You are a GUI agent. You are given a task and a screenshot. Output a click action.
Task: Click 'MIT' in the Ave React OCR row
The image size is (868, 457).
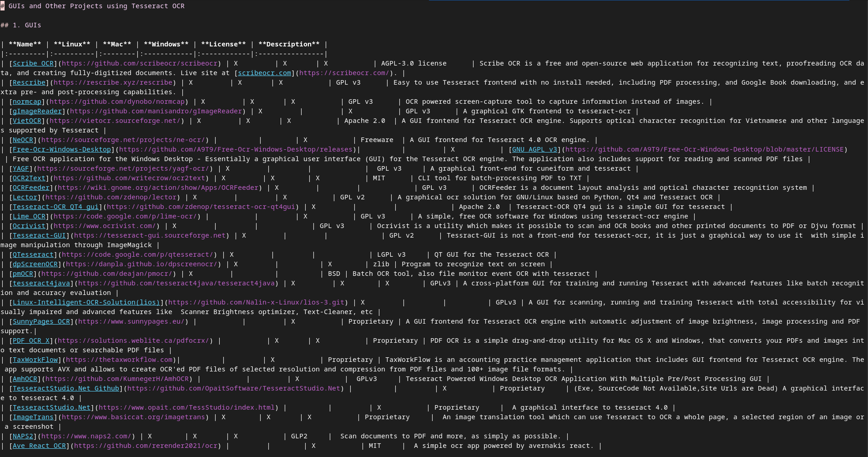tap(375, 446)
